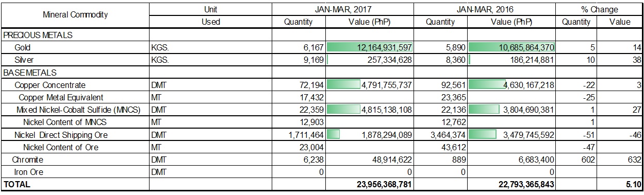Select Chromite quantity change cell 602

[x=577, y=159]
